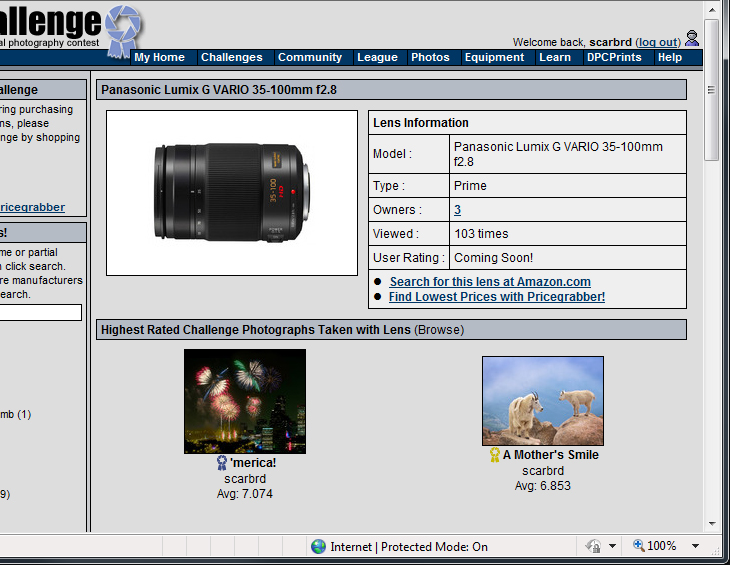
Task: Click the 103 times viewed value
Action: pyautogui.click(x=481, y=234)
